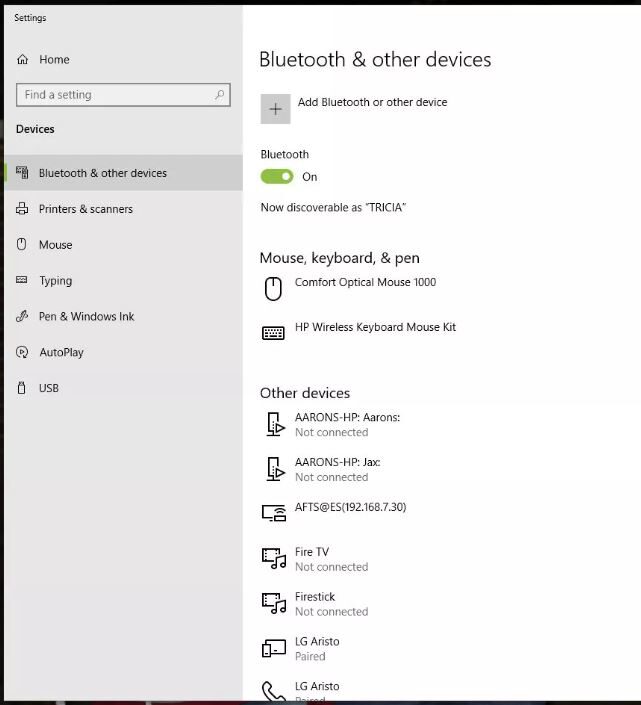The height and width of the screenshot is (705, 641).
Task: Turn off the Bluetooth toggle switch
Action: [277, 177]
